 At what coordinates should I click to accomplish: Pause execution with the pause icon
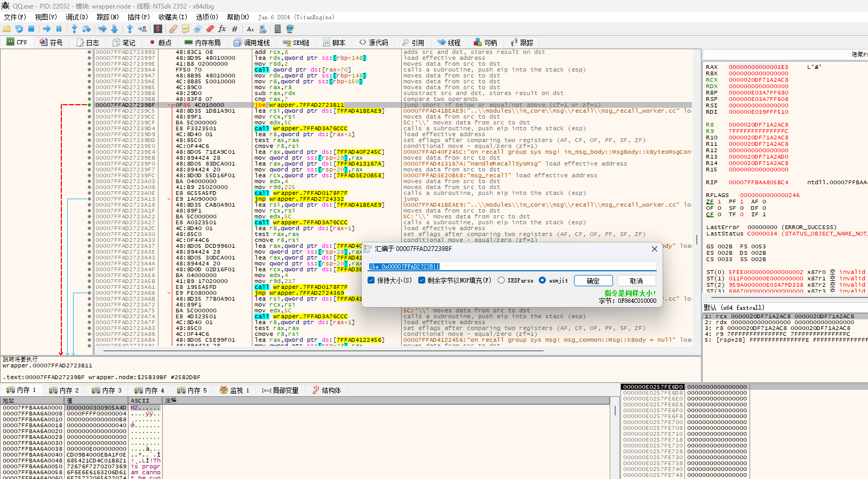click(59, 29)
